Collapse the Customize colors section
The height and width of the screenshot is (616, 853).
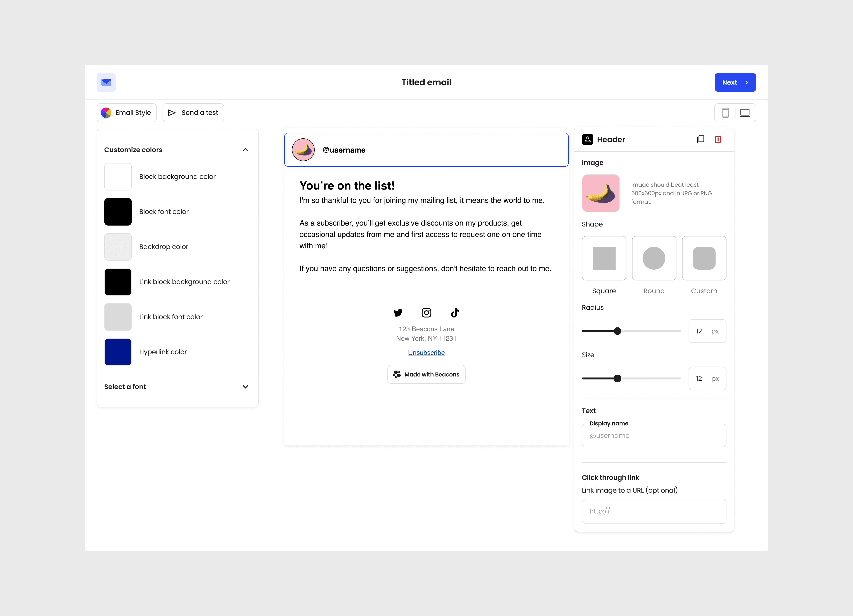point(245,150)
